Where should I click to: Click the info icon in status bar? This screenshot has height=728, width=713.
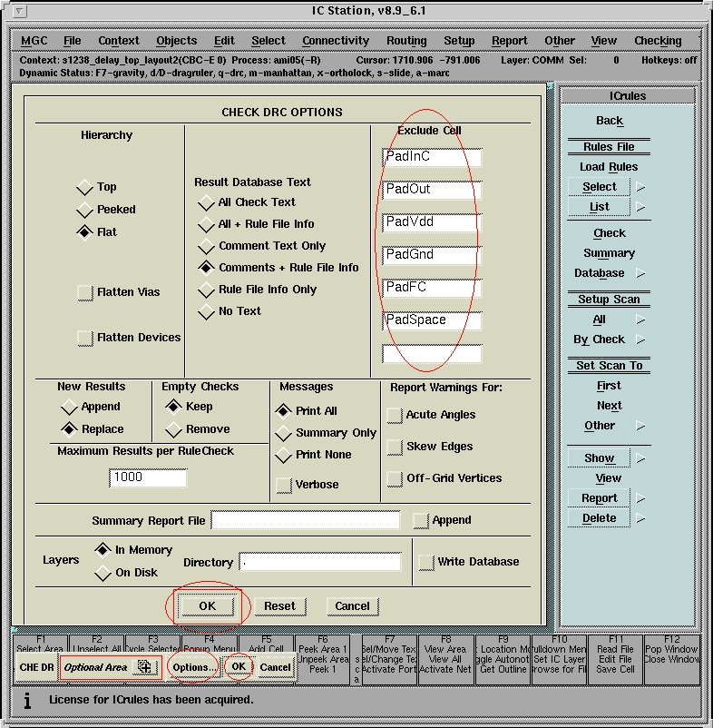27,701
